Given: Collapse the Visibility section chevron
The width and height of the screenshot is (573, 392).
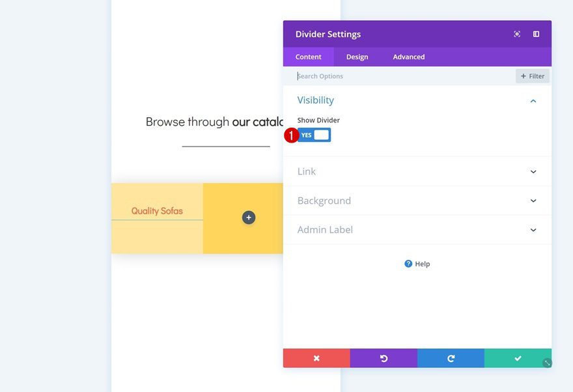Looking at the screenshot, I should [533, 100].
